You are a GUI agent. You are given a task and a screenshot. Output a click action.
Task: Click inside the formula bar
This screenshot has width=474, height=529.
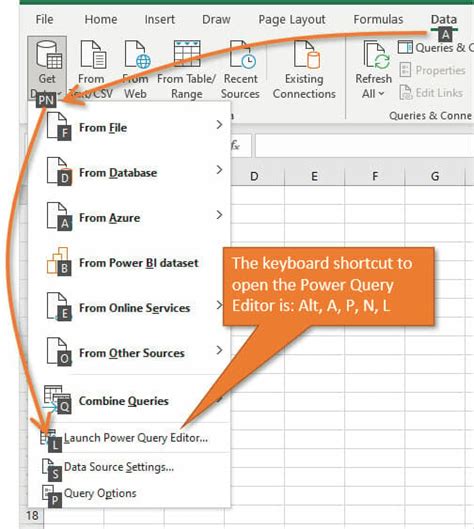click(364, 146)
